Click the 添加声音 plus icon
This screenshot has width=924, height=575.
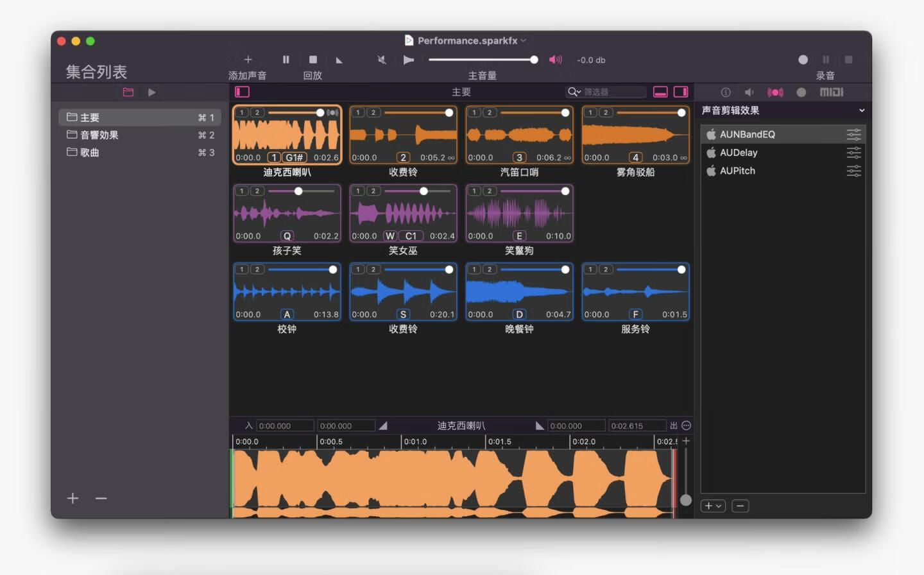[248, 60]
